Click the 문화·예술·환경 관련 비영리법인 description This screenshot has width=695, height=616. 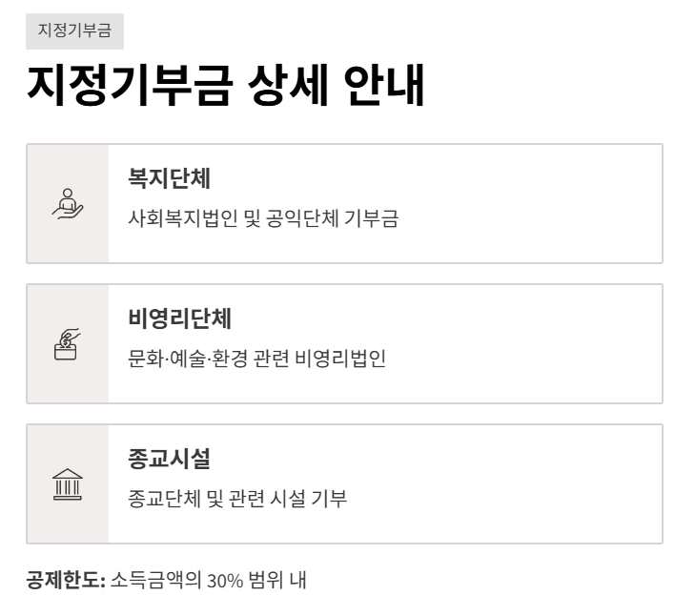[x=256, y=359]
